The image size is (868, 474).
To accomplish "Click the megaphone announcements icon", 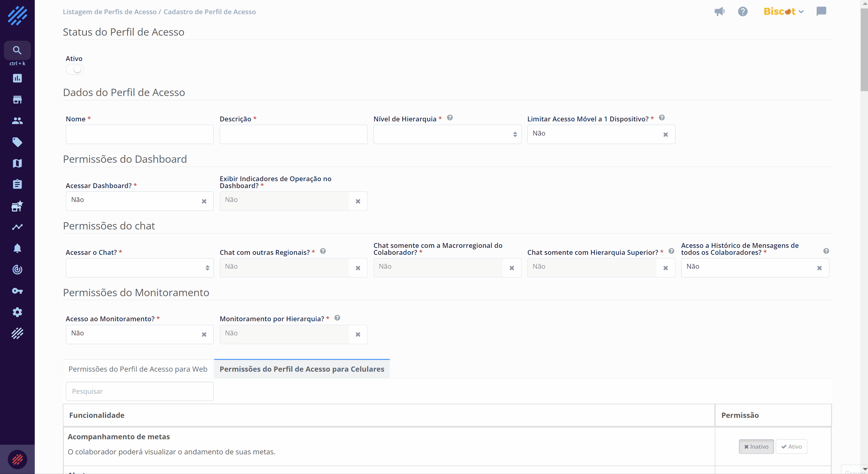I will 719,11.
